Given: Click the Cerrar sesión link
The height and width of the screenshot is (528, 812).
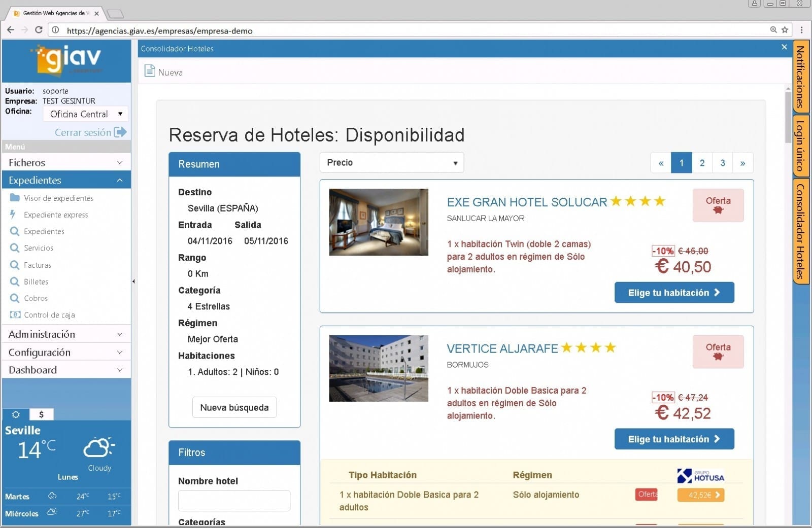Looking at the screenshot, I should pos(83,132).
